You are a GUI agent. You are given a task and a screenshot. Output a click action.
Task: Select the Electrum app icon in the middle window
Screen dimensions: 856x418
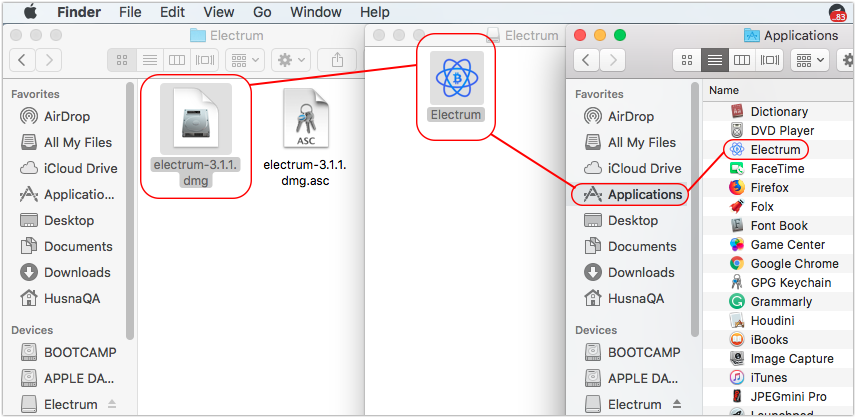pos(456,79)
